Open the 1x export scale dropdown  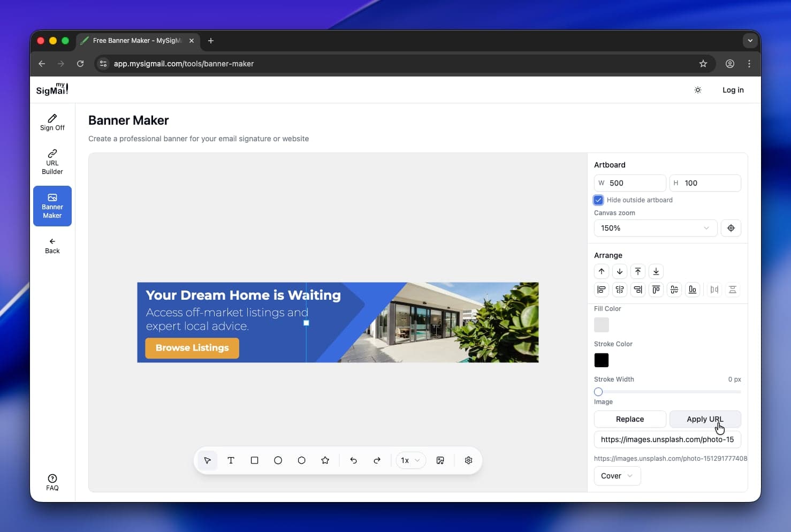click(x=410, y=460)
